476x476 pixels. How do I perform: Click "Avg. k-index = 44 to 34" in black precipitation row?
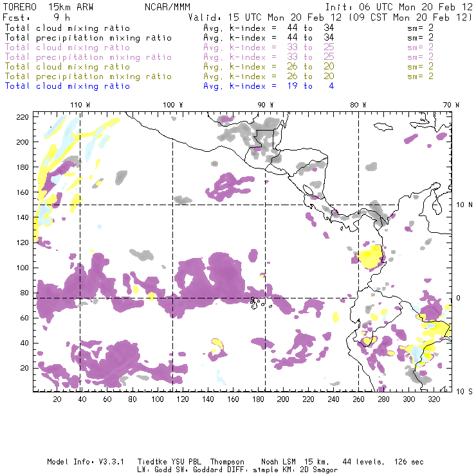269,38
